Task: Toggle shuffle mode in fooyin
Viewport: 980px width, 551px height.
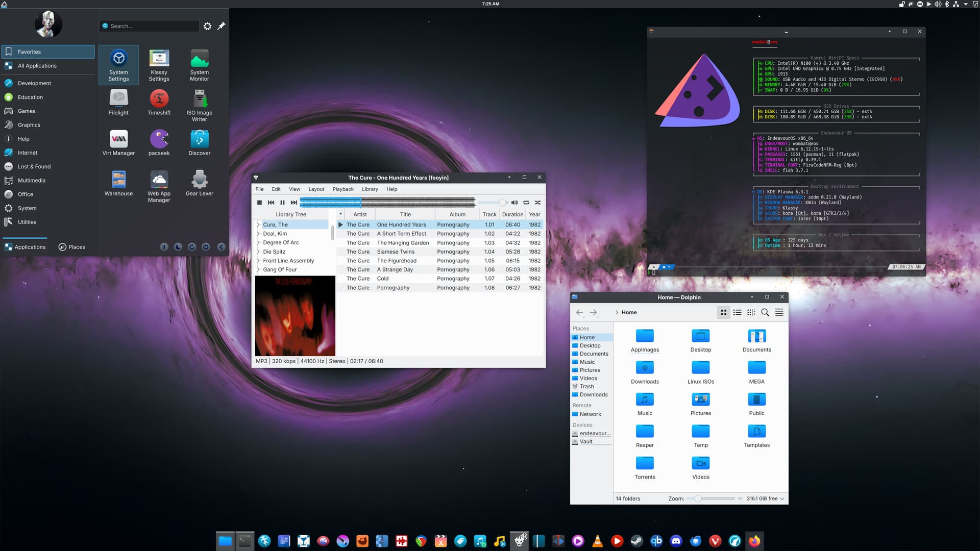Action: (537, 203)
